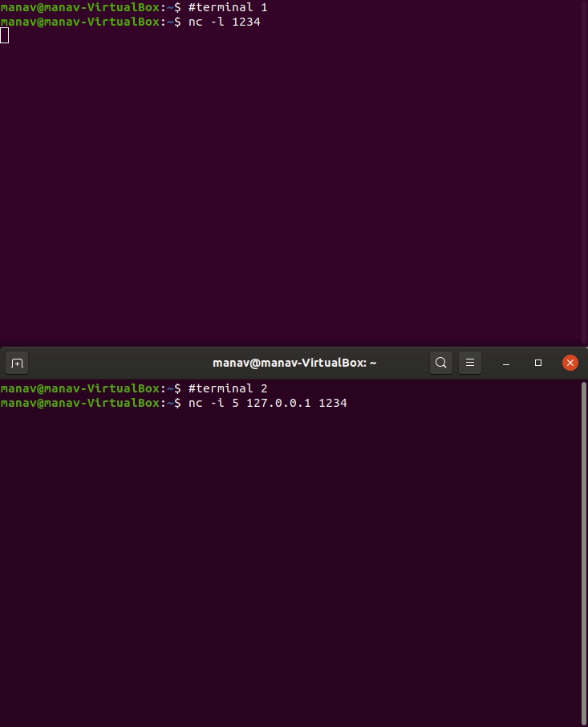Close the terminal 2 window
588x727 pixels.
pyautogui.click(x=570, y=363)
